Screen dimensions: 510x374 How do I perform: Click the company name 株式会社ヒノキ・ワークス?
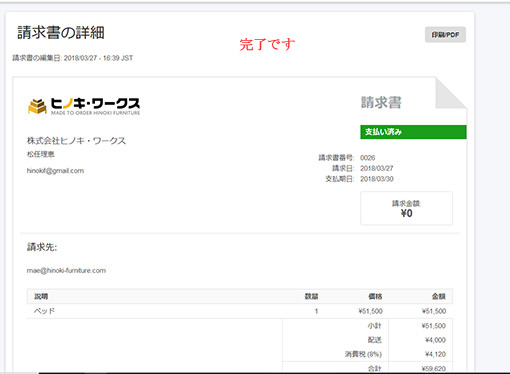click(x=76, y=141)
